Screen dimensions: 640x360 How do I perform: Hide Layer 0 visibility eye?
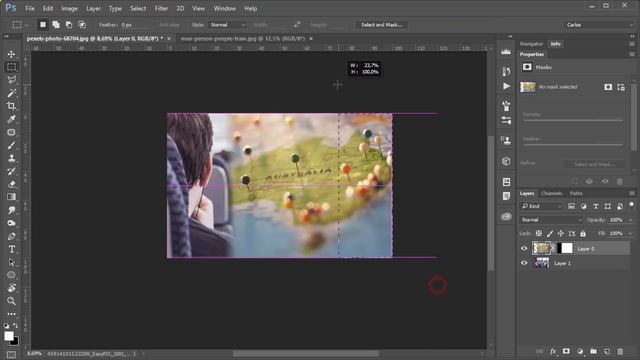(524, 249)
